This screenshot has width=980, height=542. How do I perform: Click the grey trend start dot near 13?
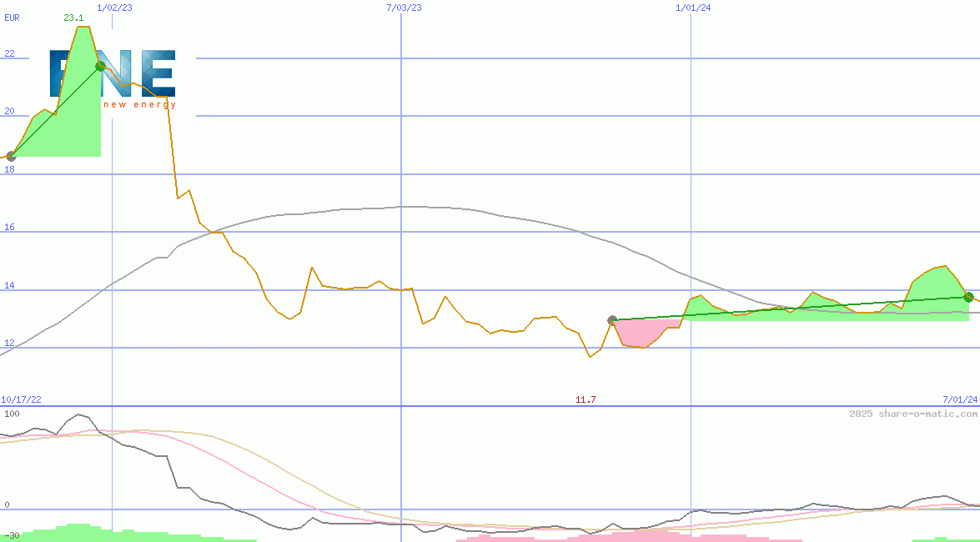coord(612,320)
